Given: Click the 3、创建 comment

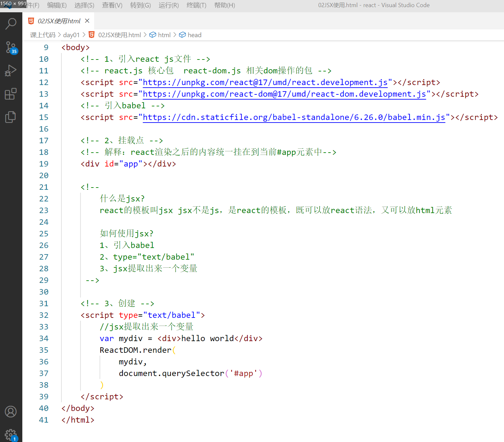Looking at the screenshot, I should pos(117,304).
